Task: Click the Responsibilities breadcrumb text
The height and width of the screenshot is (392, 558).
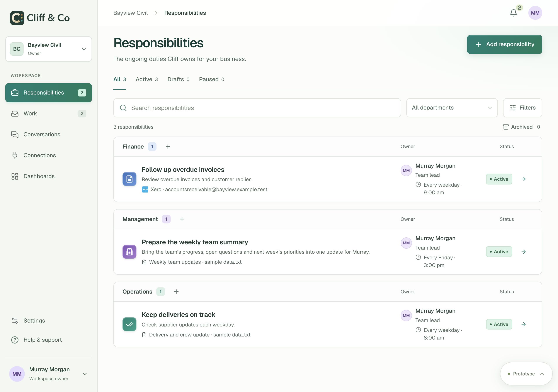Action: coord(185,13)
